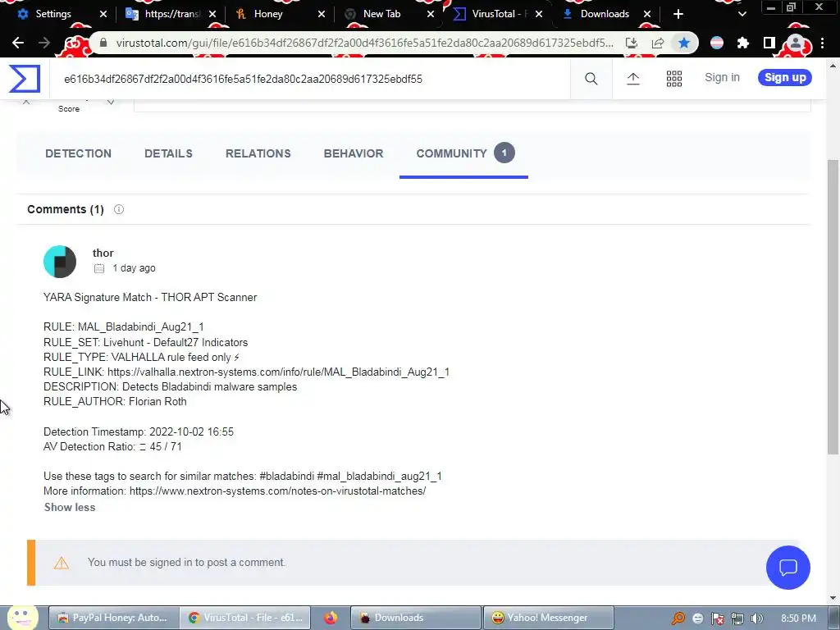Click the action center flag tray icon
This screenshot has height=630, width=840.
(717, 619)
